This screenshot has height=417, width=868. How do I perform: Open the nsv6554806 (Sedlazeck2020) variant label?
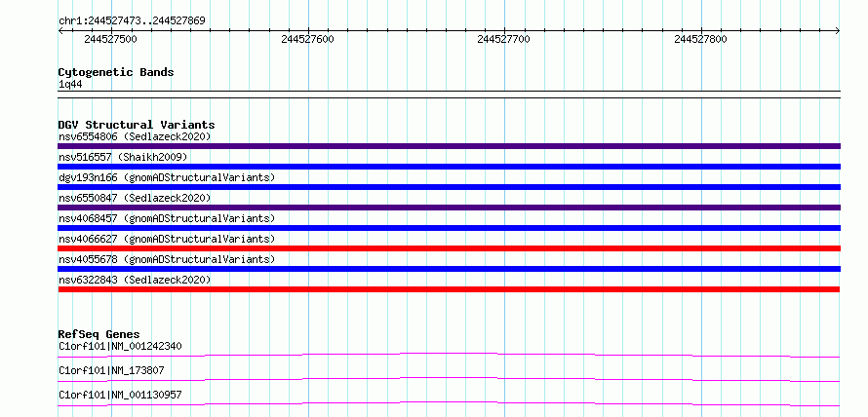[135, 136]
